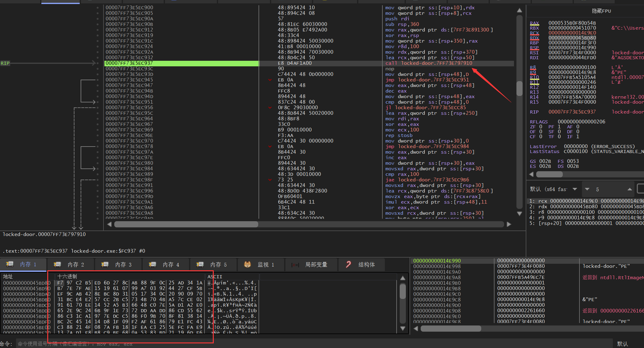
Task: Toggle breakpoint bullet at 00007FF73E5EC900
Action: [98, 8]
